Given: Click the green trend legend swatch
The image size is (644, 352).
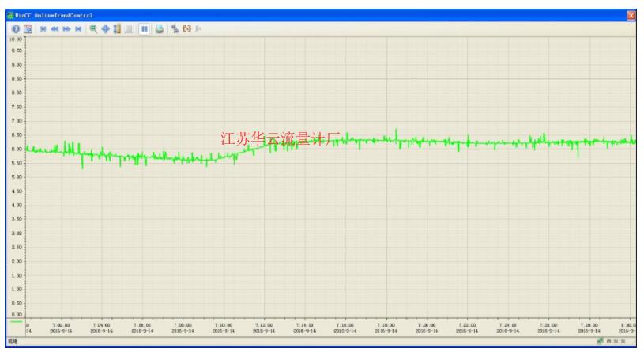Looking at the screenshot, I should tap(17, 322).
